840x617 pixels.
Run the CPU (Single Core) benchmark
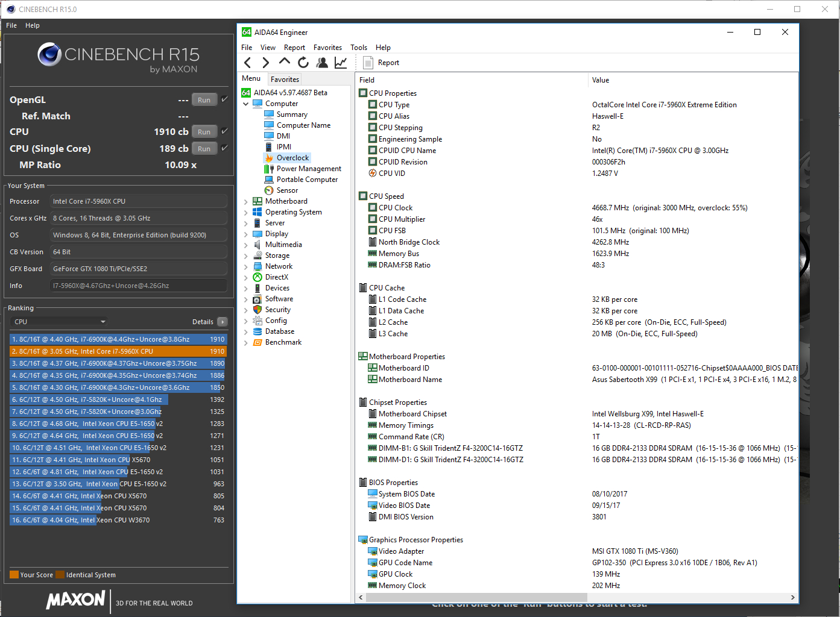pos(204,149)
